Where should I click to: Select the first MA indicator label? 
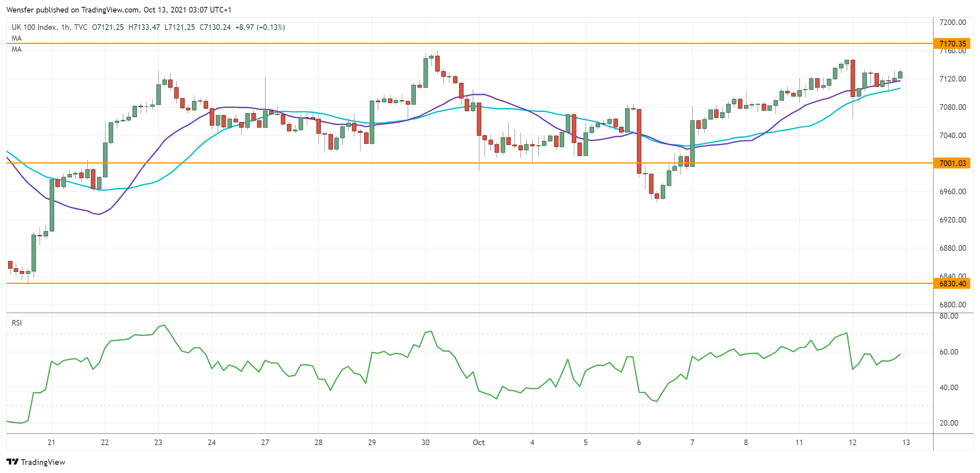[x=17, y=38]
